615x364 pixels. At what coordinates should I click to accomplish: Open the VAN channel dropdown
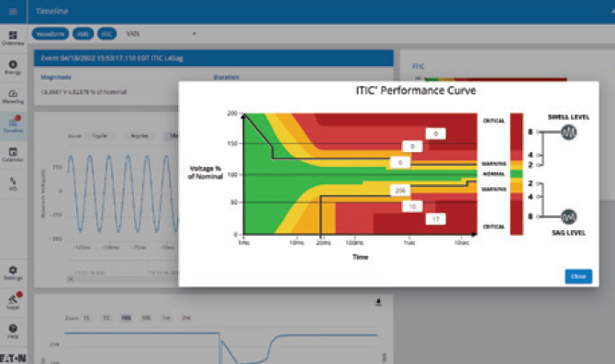[x=161, y=34]
